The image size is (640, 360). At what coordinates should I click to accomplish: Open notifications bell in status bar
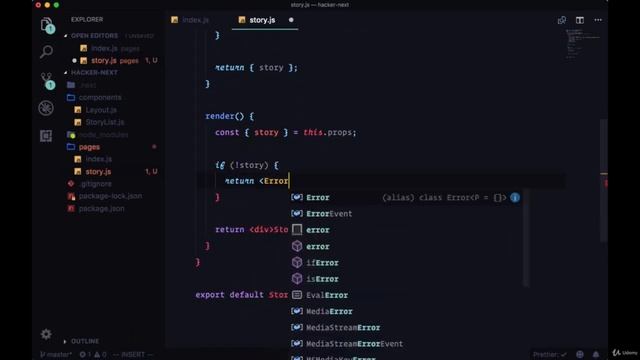[x=596, y=354]
